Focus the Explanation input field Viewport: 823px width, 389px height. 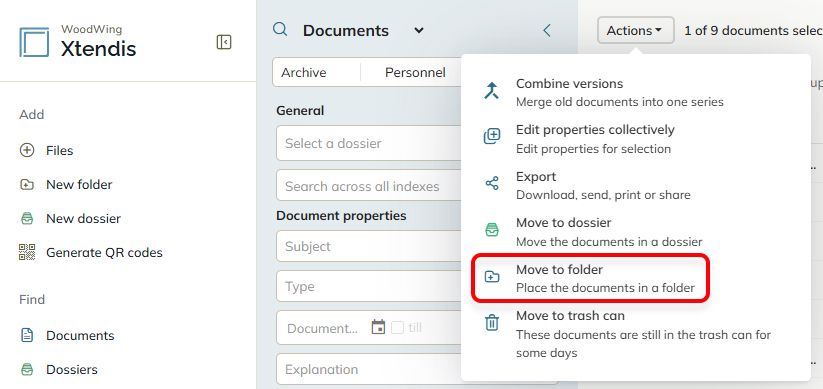tap(368, 370)
